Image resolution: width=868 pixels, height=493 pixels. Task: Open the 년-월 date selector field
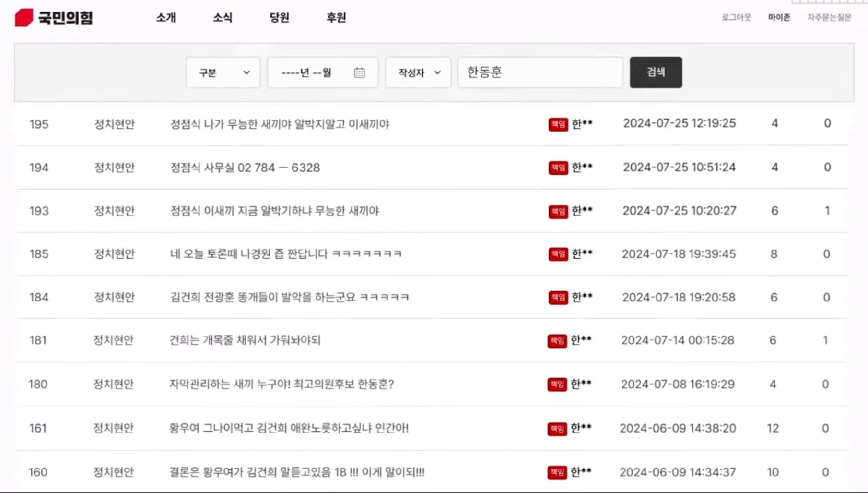pos(323,72)
